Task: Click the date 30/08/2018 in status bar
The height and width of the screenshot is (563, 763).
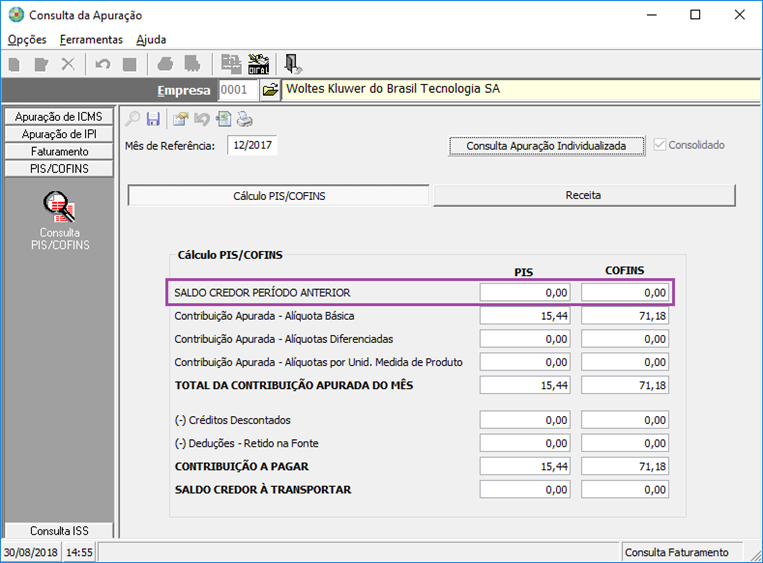Action: click(x=31, y=552)
